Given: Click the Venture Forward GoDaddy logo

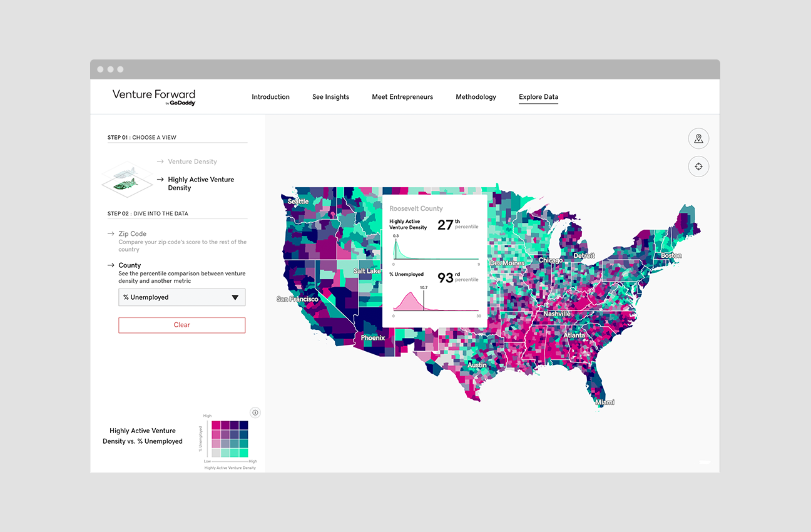Looking at the screenshot, I should click(154, 97).
